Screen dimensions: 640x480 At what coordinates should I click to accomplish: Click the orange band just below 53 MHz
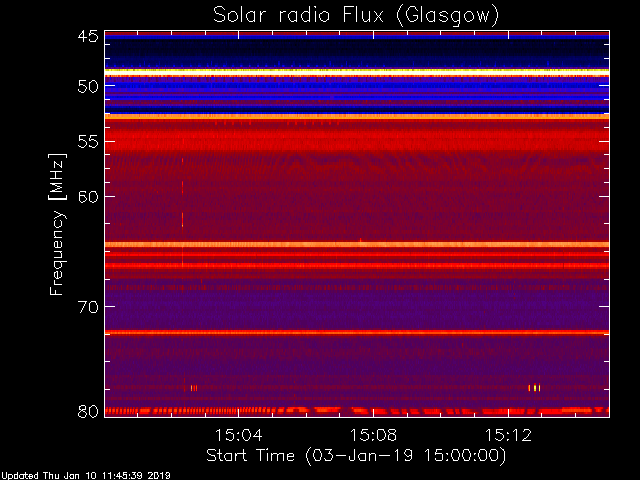click(357, 116)
